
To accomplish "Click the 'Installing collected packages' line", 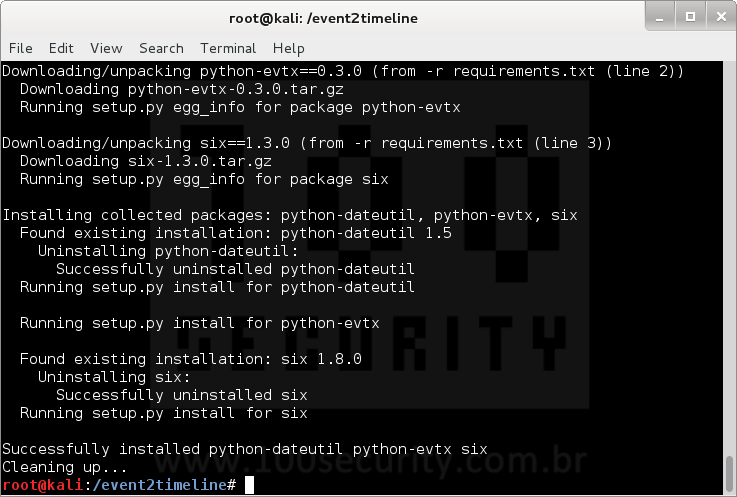I will click(x=290, y=215).
